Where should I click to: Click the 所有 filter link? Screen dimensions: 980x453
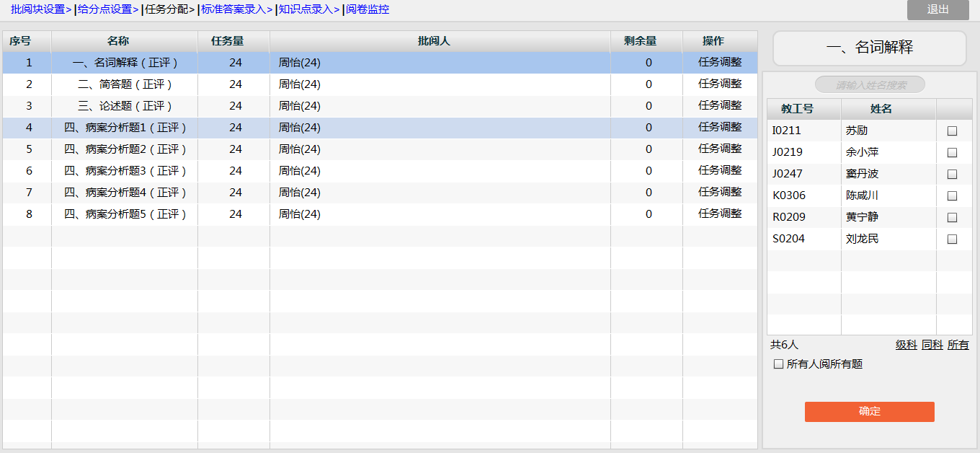point(958,345)
